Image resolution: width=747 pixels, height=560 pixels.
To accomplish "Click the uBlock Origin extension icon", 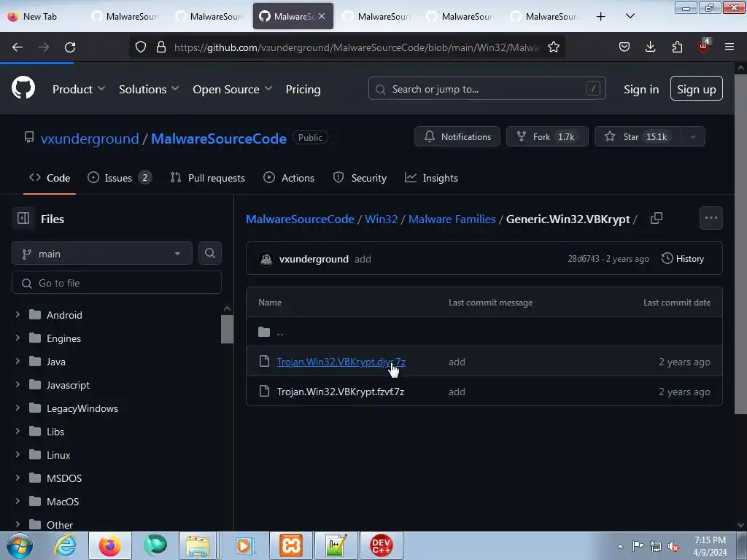I will (x=704, y=46).
